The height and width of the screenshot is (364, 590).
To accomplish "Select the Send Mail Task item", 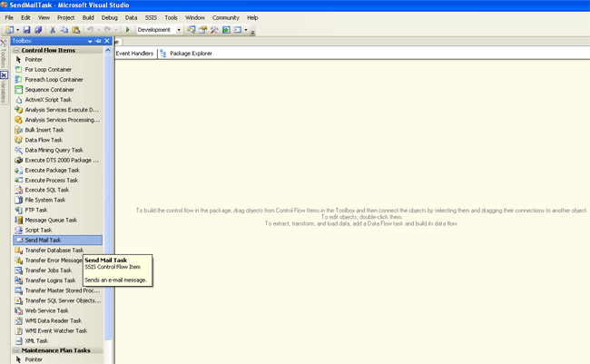I will tap(57, 241).
